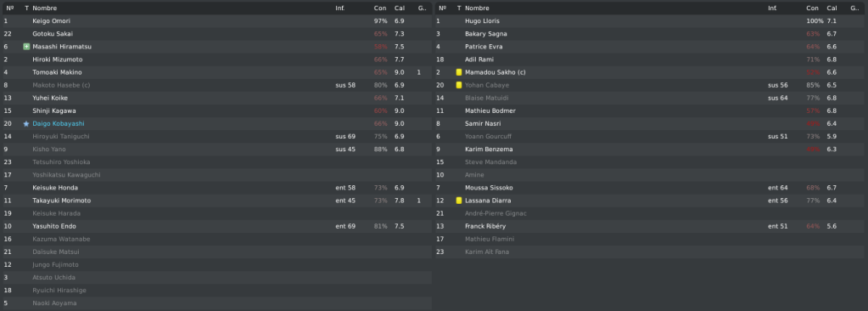The height and width of the screenshot is (311, 868).
Task: Click the yellow card icon beside Yohan Cabaye
Action: [x=459, y=85]
